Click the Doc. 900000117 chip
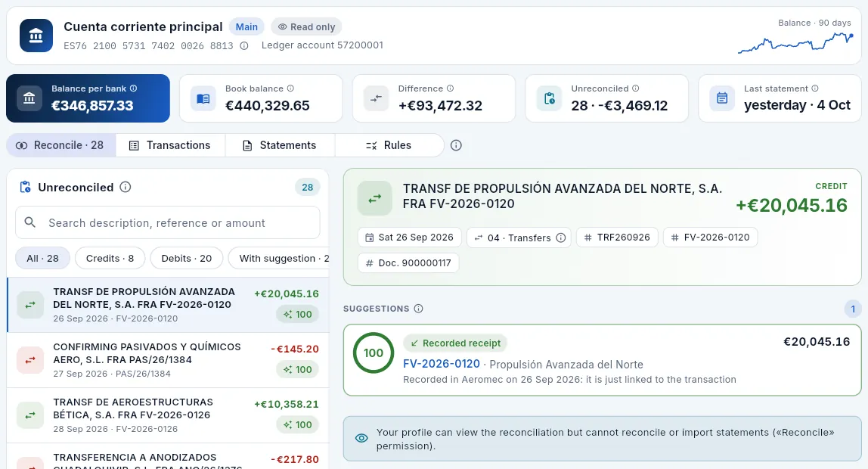868x469 pixels. 408,262
